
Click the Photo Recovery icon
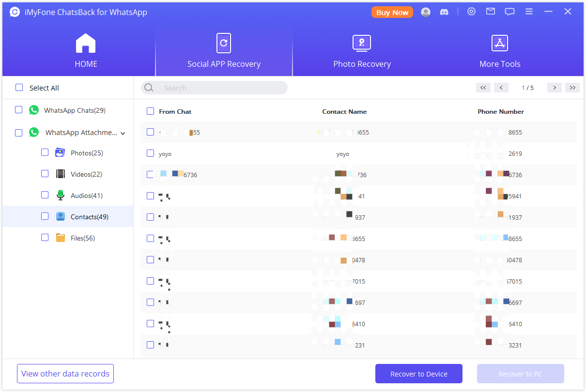click(362, 44)
